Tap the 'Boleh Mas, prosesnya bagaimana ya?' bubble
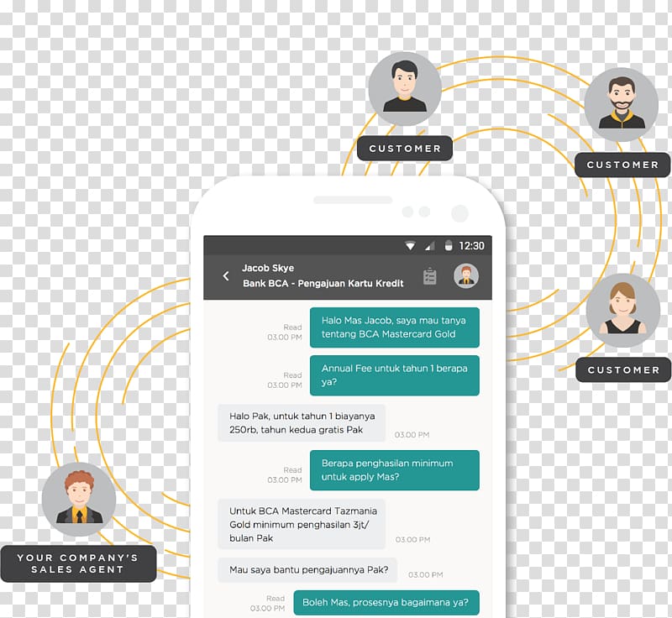 pos(386,602)
